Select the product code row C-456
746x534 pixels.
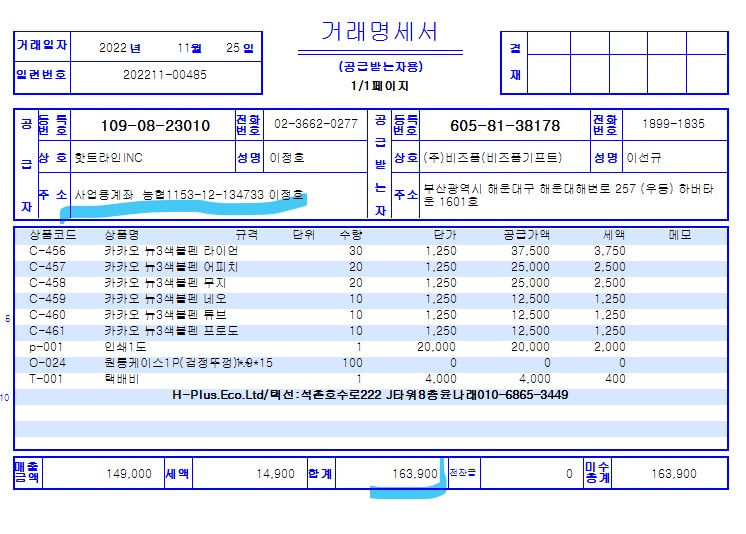coord(47,251)
